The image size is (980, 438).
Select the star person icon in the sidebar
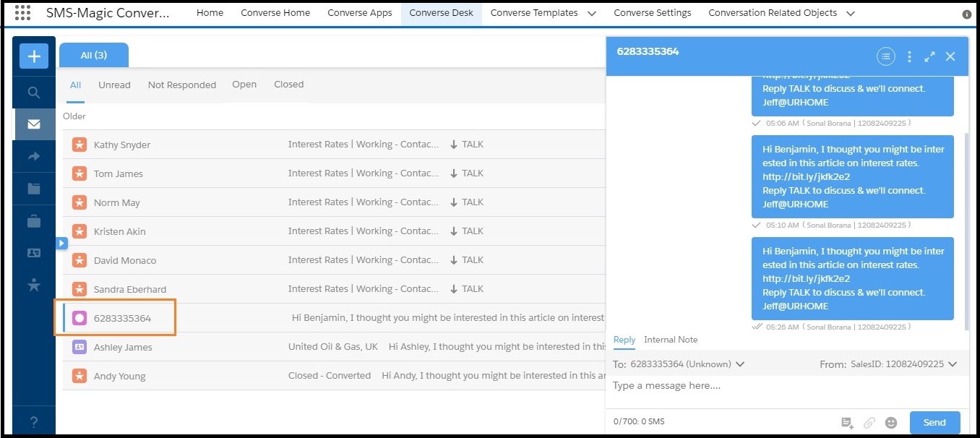tap(34, 285)
